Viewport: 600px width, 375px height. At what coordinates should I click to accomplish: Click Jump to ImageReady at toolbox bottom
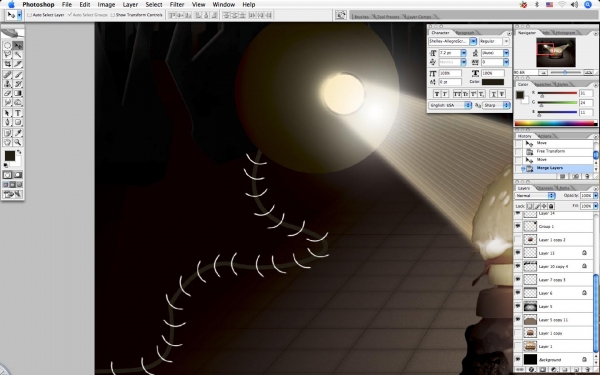(x=13, y=194)
